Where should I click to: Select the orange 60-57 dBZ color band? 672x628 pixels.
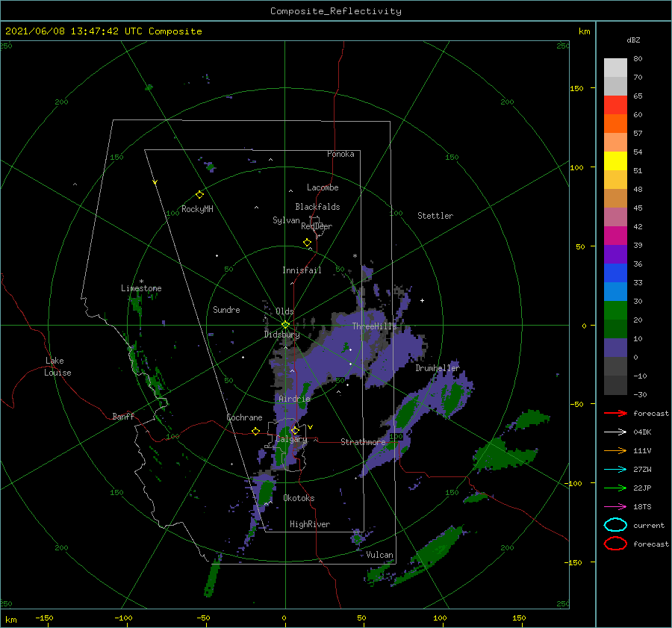[x=615, y=124]
